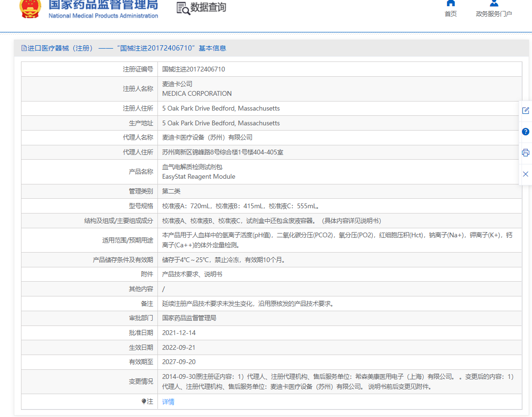Click the slash value in 其他内容 row
Image resolution: width=532 pixels, height=417 pixels.
click(164, 289)
